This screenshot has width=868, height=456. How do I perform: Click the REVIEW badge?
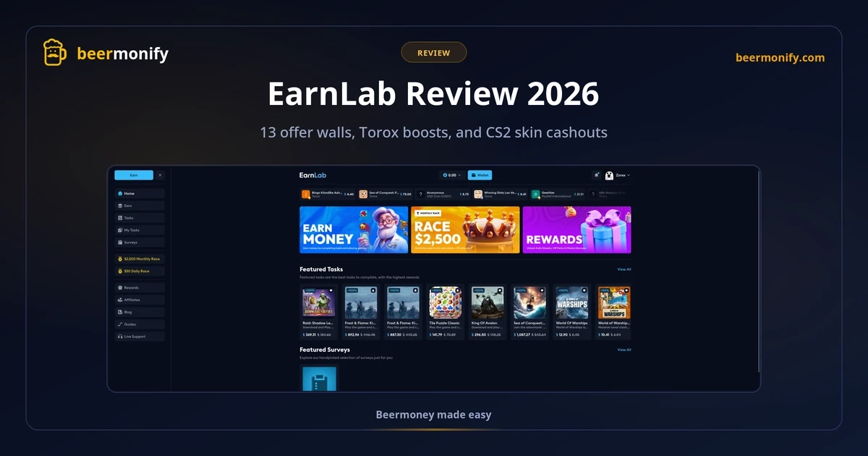[434, 52]
